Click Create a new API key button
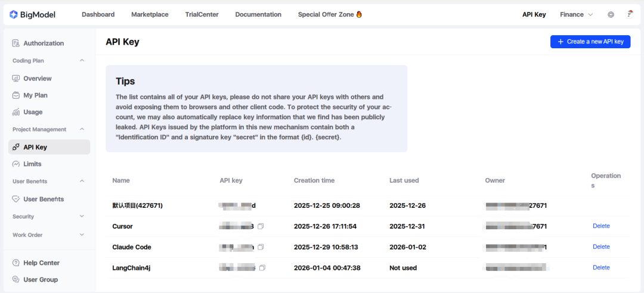Viewport: 644px width, 293px height. (590, 42)
